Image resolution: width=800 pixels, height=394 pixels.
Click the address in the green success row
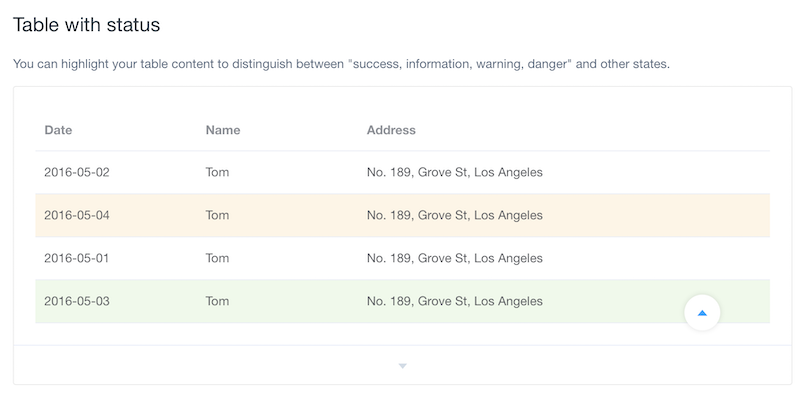(455, 301)
